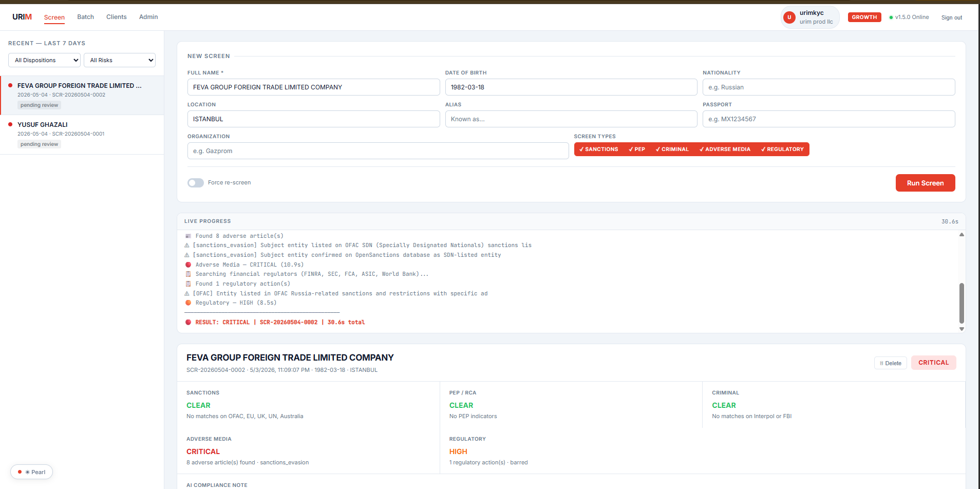Toggle the SANCTIONS screen type
Viewport: 980px width, 489px height.
pyautogui.click(x=598, y=149)
